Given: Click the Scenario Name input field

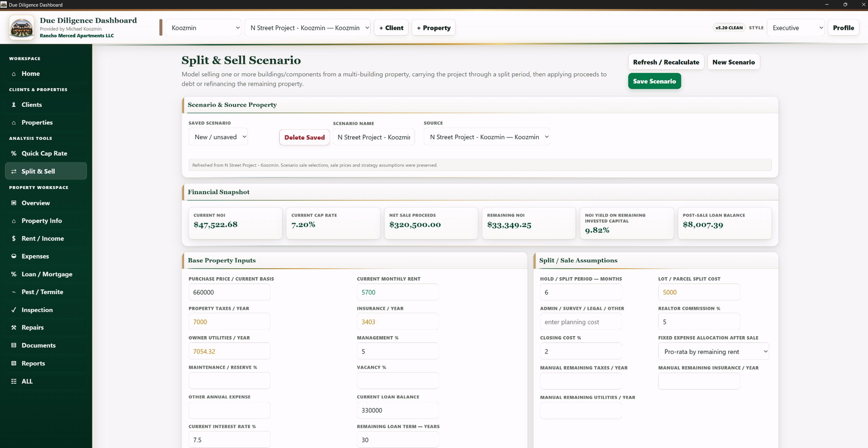Looking at the screenshot, I should (x=374, y=137).
